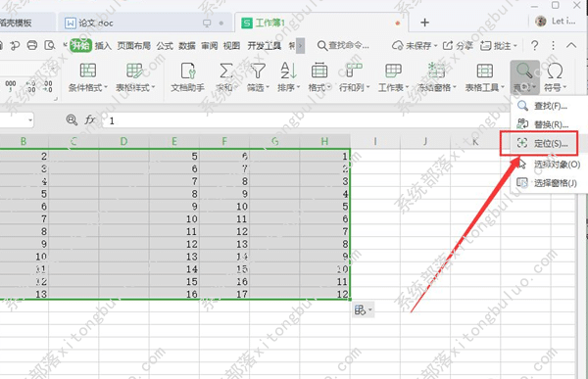Collapse the ribbon with the up chevron
The width and height of the screenshot is (588, 379).
pyautogui.click(x=571, y=46)
